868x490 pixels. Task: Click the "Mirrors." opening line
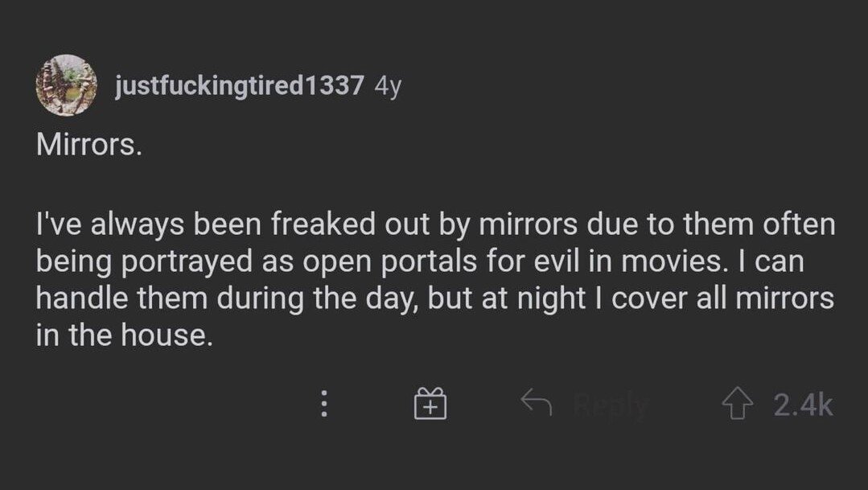coord(88,147)
